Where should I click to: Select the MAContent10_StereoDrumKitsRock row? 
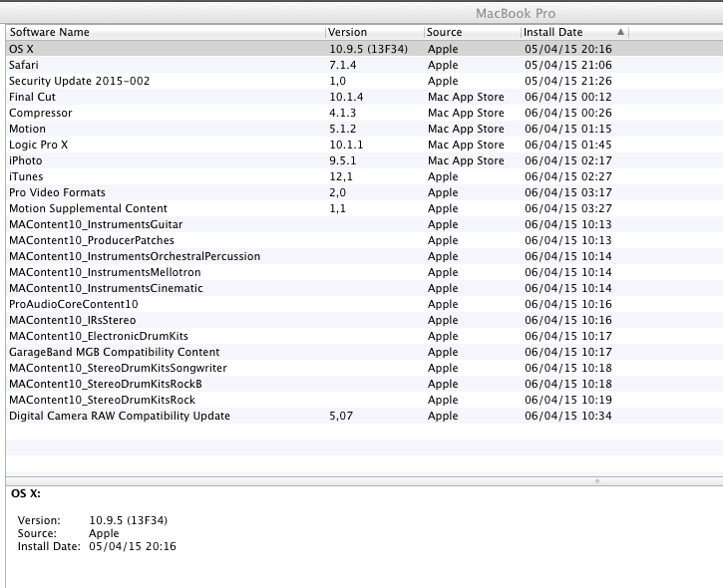click(x=365, y=400)
